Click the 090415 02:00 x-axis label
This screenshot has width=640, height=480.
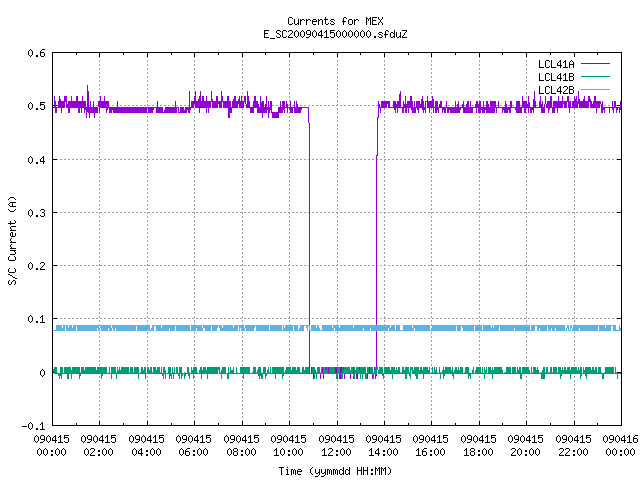[98, 445]
